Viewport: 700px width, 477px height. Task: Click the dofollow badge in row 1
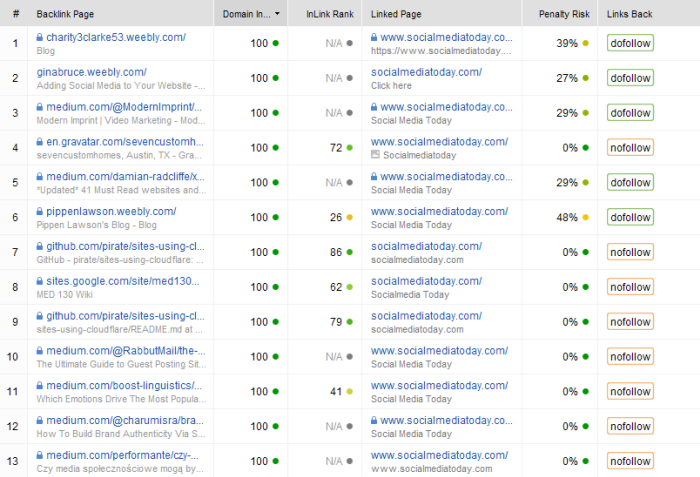point(630,43)
